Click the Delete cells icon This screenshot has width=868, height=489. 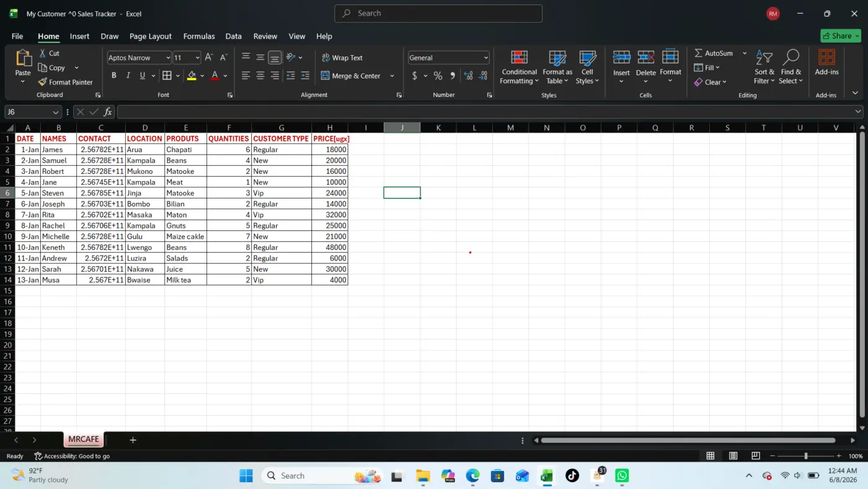(646, 57)
